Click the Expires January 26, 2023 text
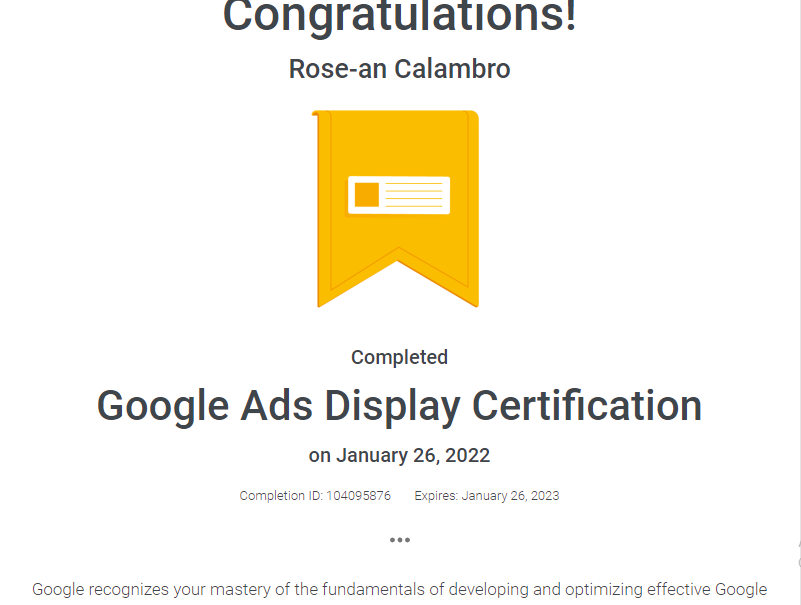801x605 pixels. 486,495
